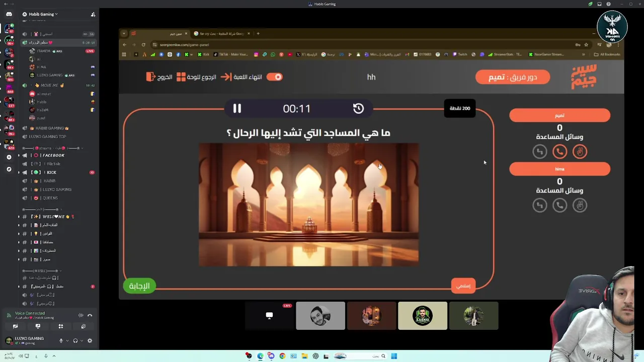Open the Kick bookmark
Viewport: 644px width, 362px height.
(203, 54)
